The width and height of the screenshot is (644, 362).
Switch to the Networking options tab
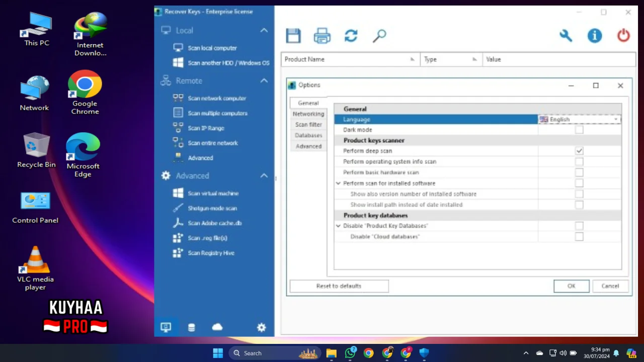308,114
